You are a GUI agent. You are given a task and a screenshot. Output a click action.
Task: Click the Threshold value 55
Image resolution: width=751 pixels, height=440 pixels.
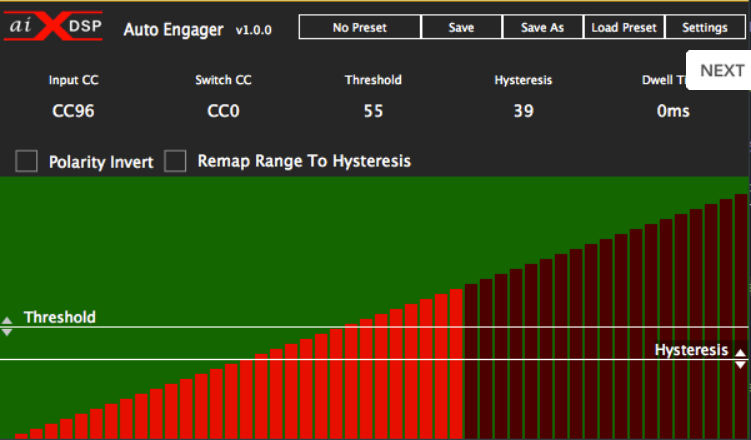pos(373,111)
